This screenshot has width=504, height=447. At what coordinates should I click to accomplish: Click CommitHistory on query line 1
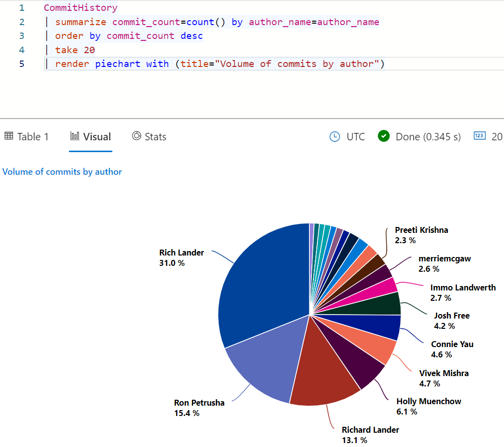coord(80,7)
